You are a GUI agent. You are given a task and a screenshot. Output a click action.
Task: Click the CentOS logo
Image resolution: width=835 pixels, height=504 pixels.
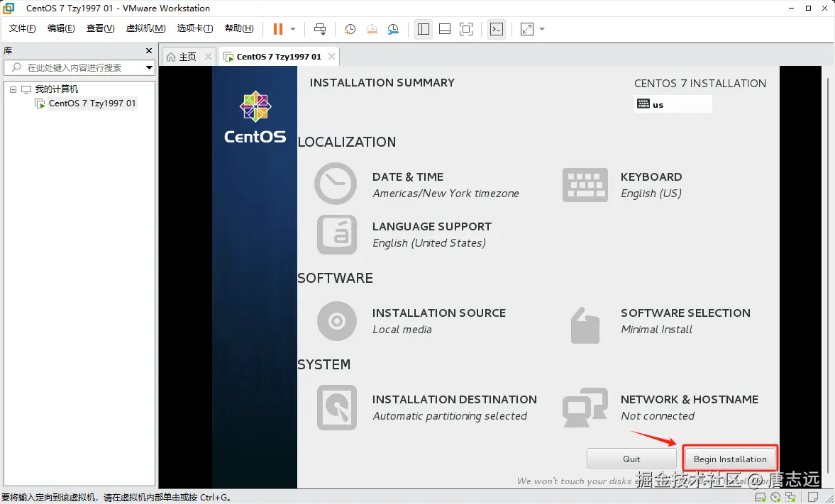click(255, 118)
